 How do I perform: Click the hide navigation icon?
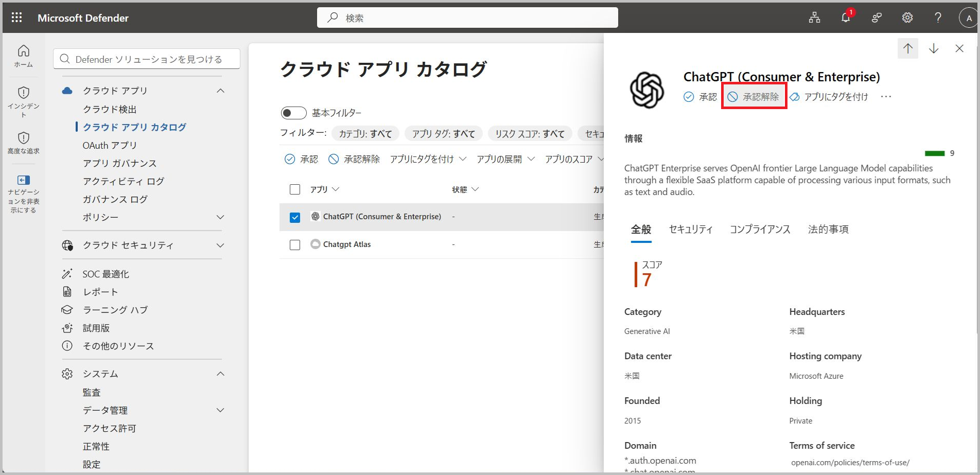(x=24, y=193)
